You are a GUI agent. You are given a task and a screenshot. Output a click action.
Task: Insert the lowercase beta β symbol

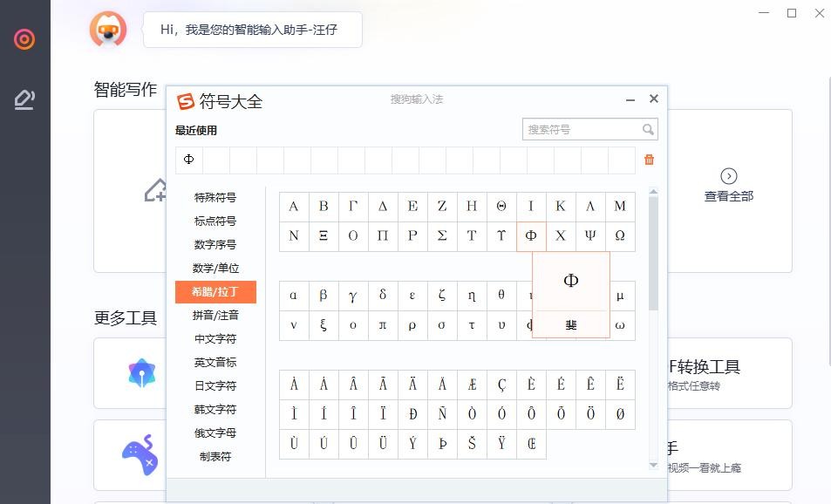pyautogui.click(x=324, y=296)
